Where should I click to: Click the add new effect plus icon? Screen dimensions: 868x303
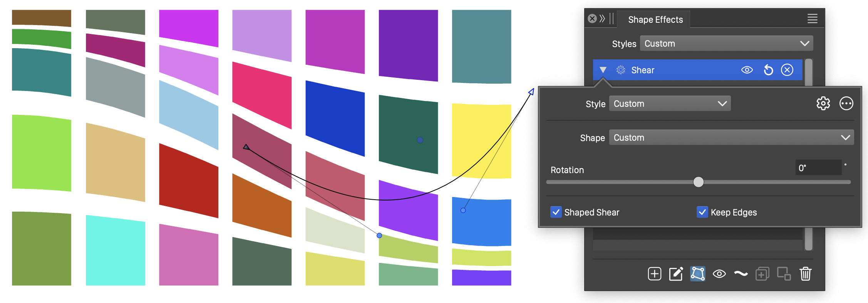coord(654,274)
